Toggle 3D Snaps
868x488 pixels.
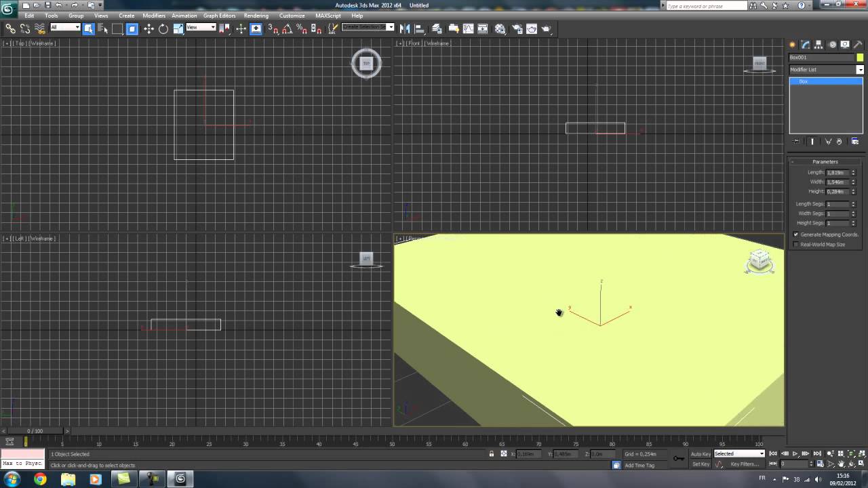(x=273, y=28)
